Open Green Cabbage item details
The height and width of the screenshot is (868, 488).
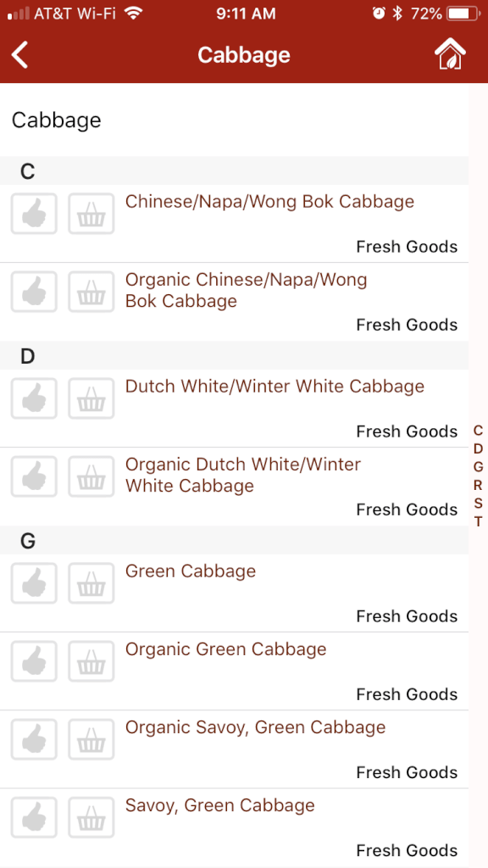(191, 570)
